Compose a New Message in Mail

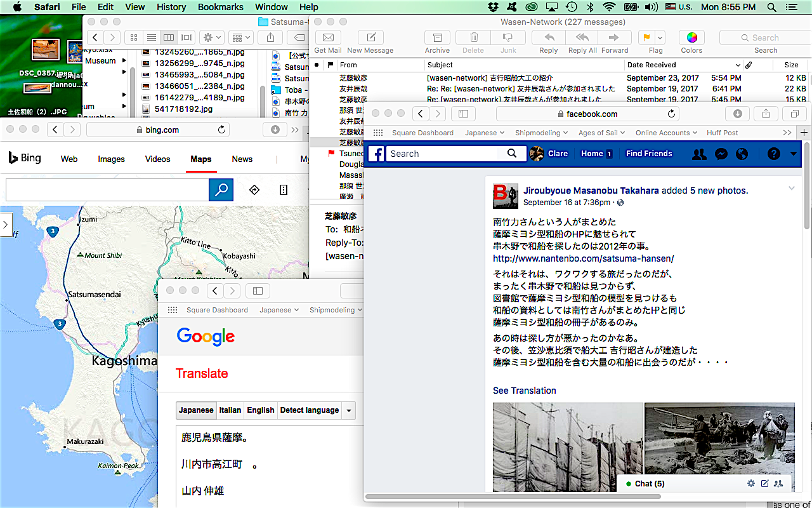click(x=370, y=37)
